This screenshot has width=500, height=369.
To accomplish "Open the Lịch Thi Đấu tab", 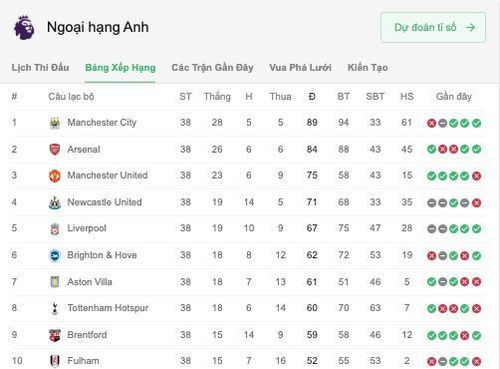I will [40, 68].
